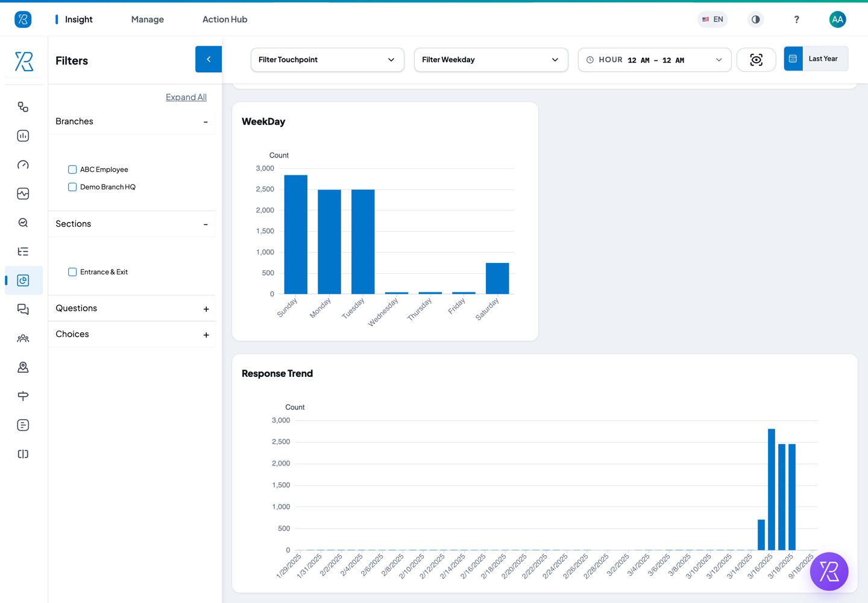Viewport: 868px width, 603px height.
Task: Expand the Questions filter section
Action: pos(206,309)
